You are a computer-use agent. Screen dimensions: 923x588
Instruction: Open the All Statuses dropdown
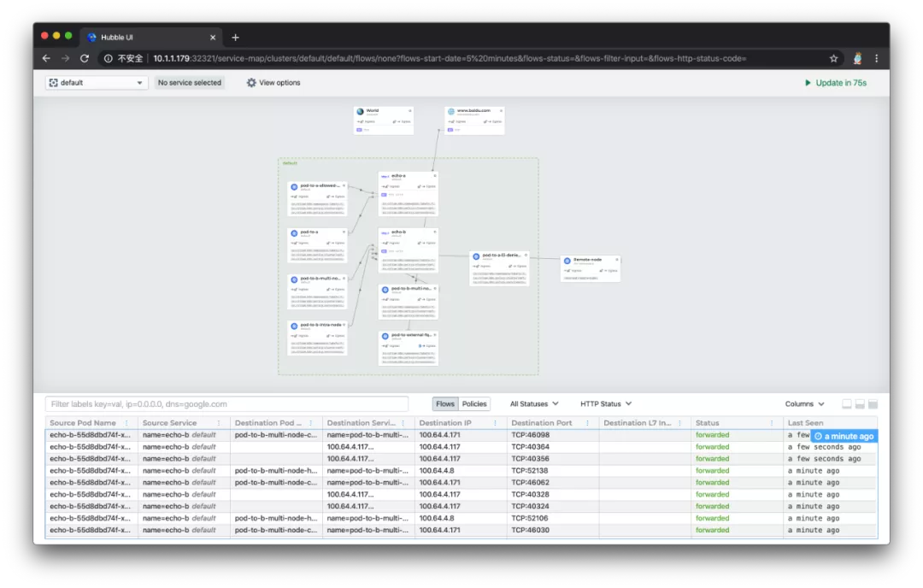534,403
